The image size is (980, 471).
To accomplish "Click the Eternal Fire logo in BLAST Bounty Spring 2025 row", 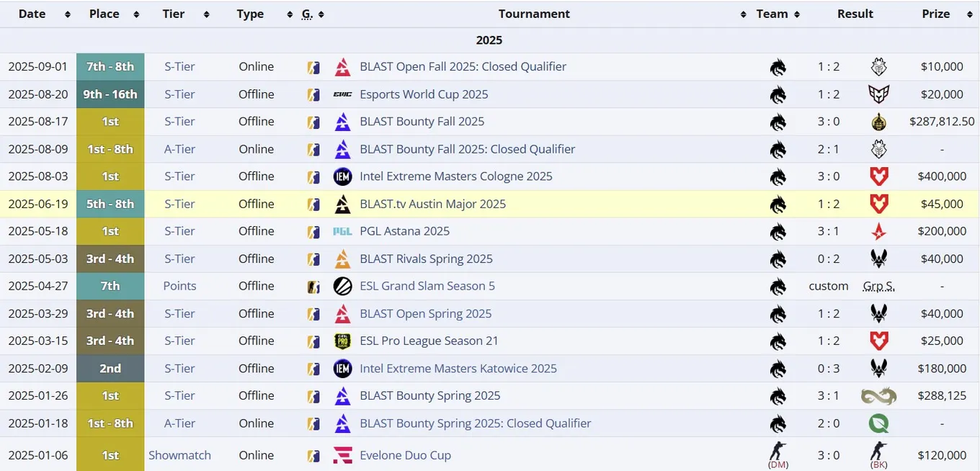I will (x=878, y=395).
